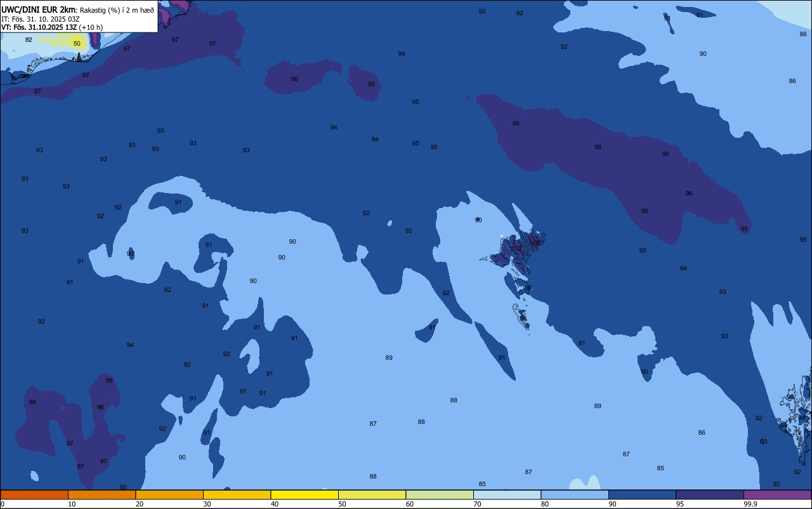Click the medium blue 90–95 legend swatch
812x509 pixels.
pos(642,494)
